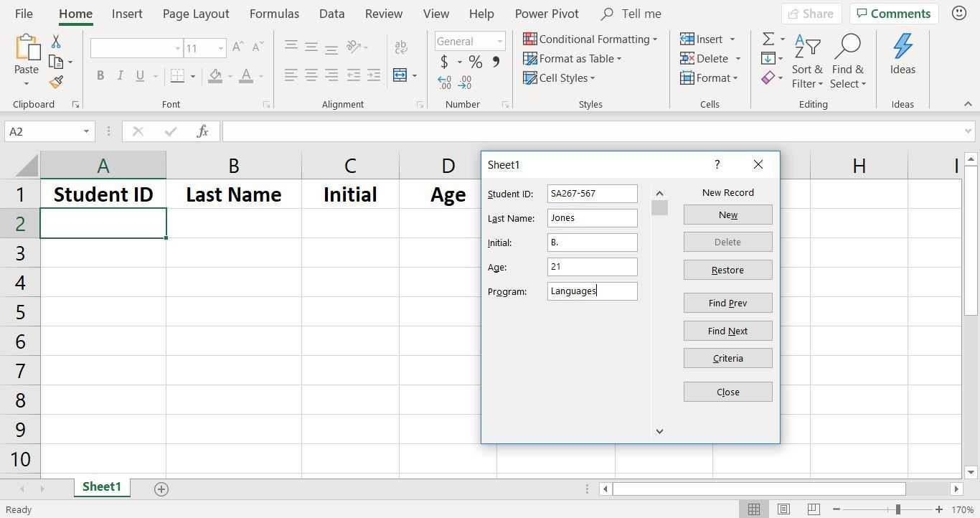Toggle Italic formatting
Image resolution: width=980 pixels, height=518 pixels.
(120, 75)
